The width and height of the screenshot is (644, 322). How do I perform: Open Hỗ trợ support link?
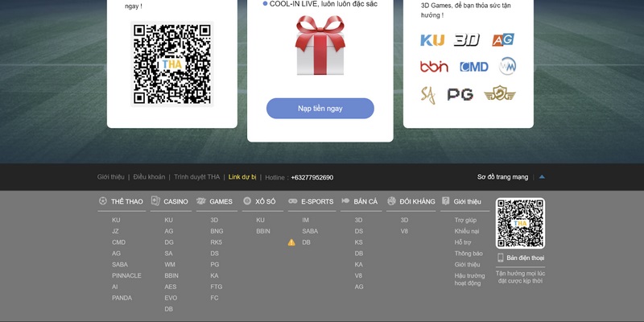[x=462, y=242]
